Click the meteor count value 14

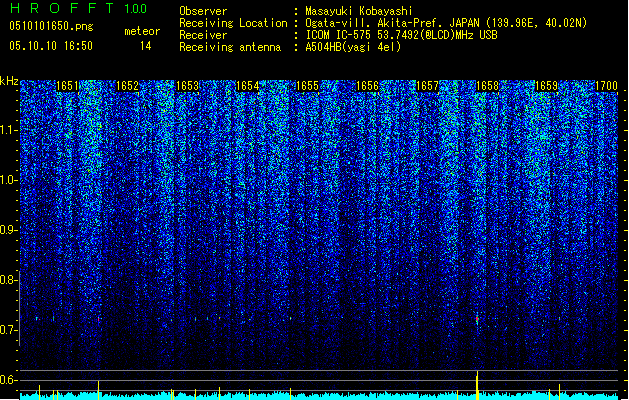[x=146, y=46]
